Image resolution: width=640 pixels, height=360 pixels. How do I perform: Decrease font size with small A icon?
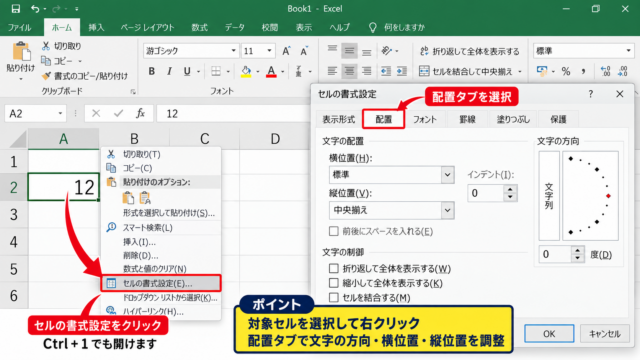pyautogui.click(x=304, y=51)
